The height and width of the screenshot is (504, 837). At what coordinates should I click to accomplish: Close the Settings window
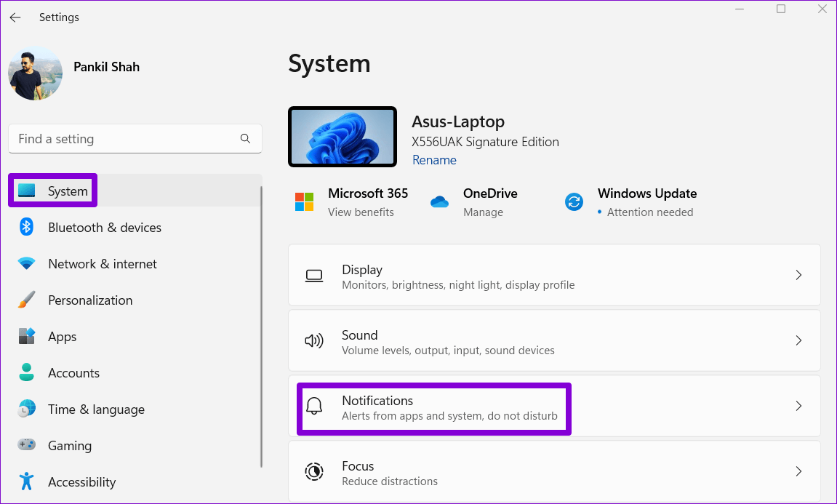tap(822, 9)
